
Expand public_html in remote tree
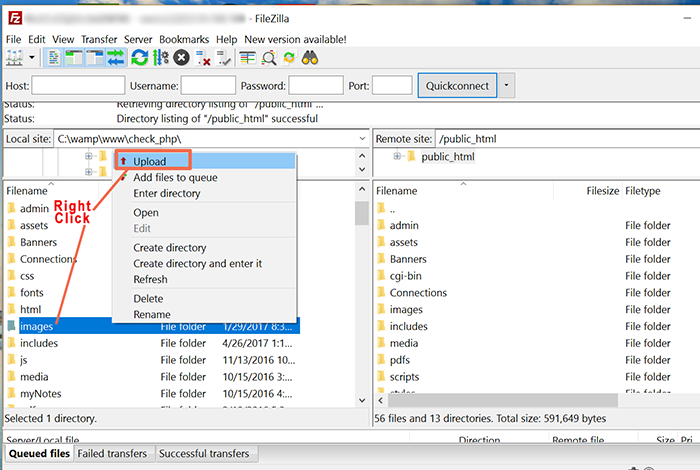[x=397, y=156]
